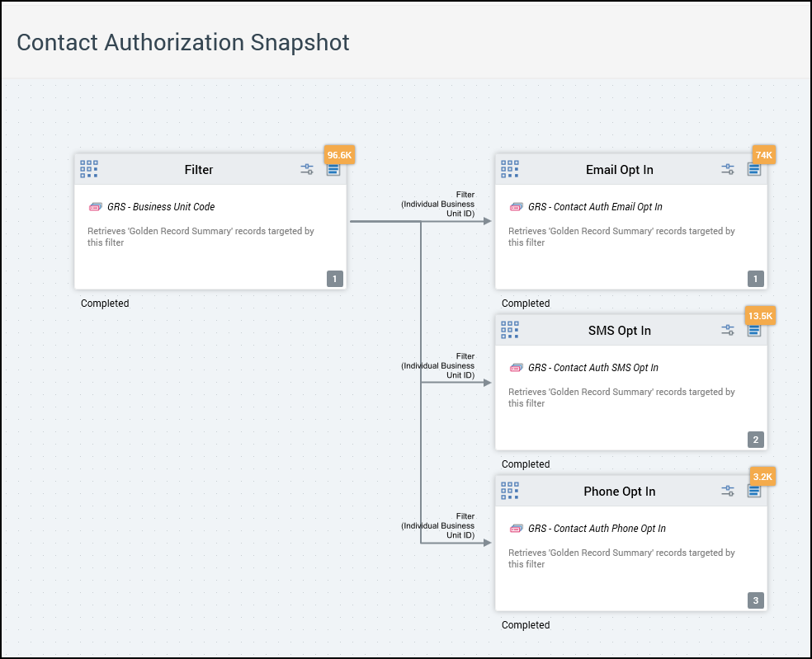The image size is (812, 659).
Task: Click the 13.5K count badge
Action: [x=760, y=316]
